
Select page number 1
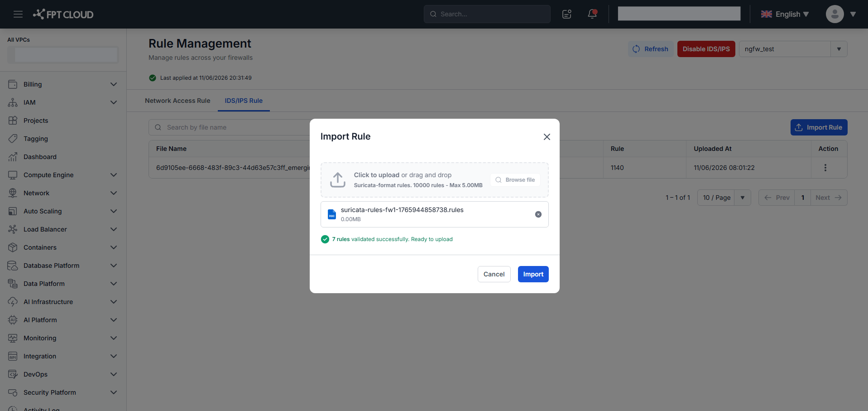pos(803,198)
